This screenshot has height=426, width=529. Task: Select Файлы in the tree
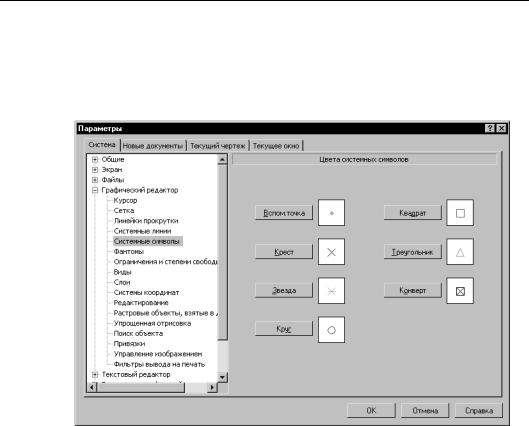[113, 180]
